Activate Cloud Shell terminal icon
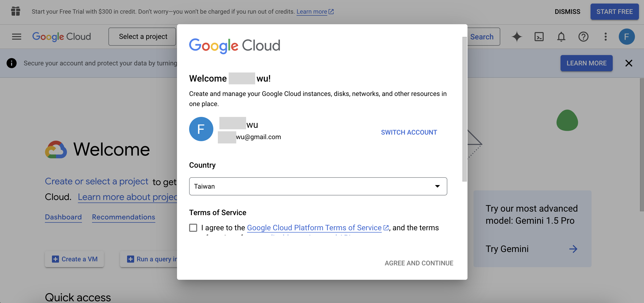Image resolution: width=644 pixels, height=303 pixels. pos(539,37)
